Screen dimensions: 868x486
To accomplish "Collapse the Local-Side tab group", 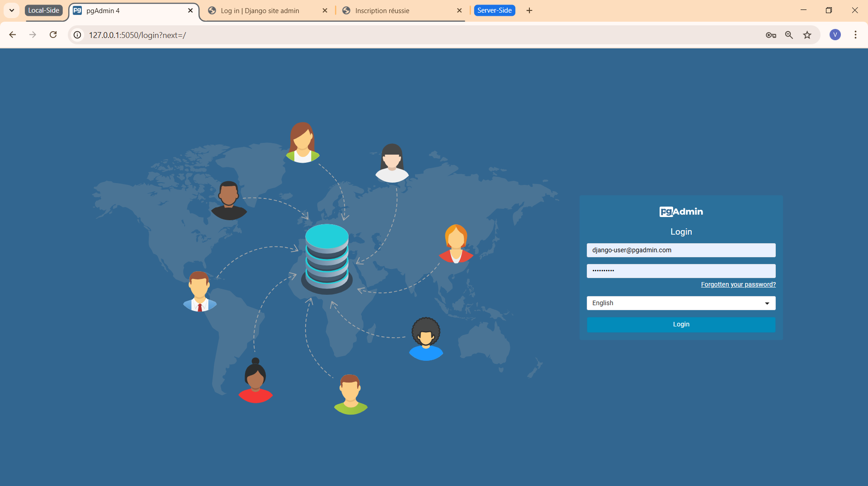I will (x=44, y=10).
